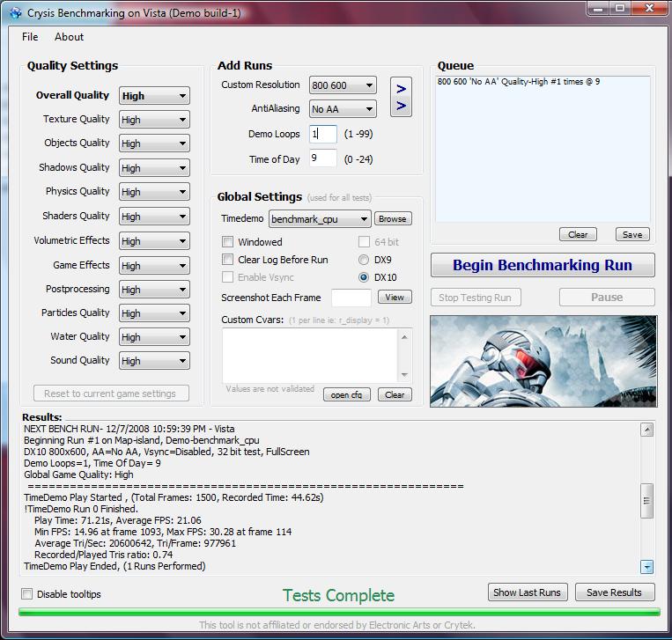
Task: Clear the Custom Cvars box
Action: pos(395,394)
